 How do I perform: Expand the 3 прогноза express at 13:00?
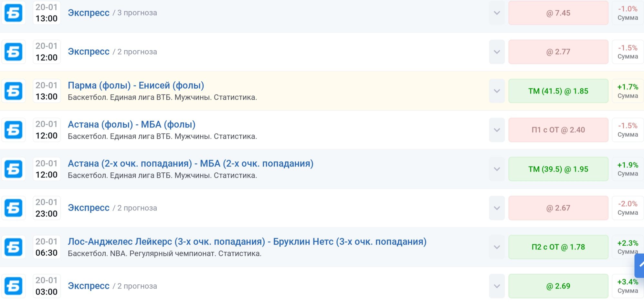[497, 13]
